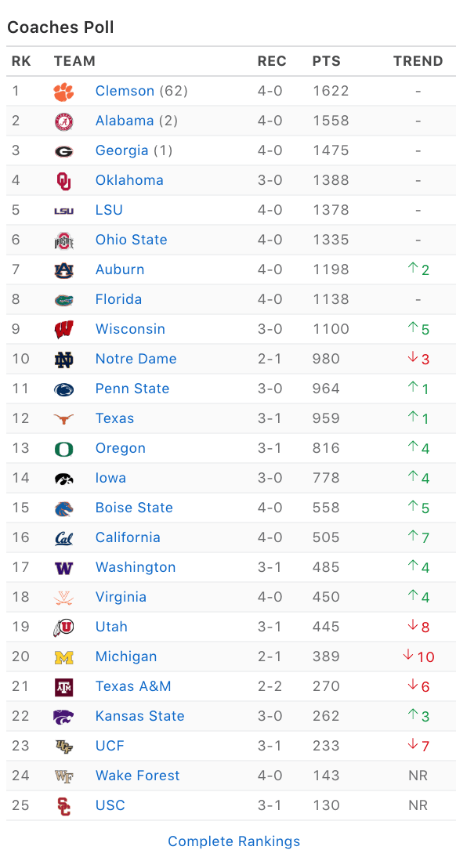Select the Wisconsin W logo

point(63,329)
